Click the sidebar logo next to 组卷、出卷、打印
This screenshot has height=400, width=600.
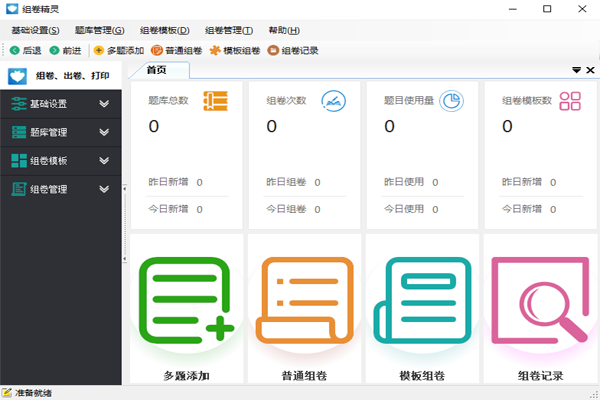[17, 76]
